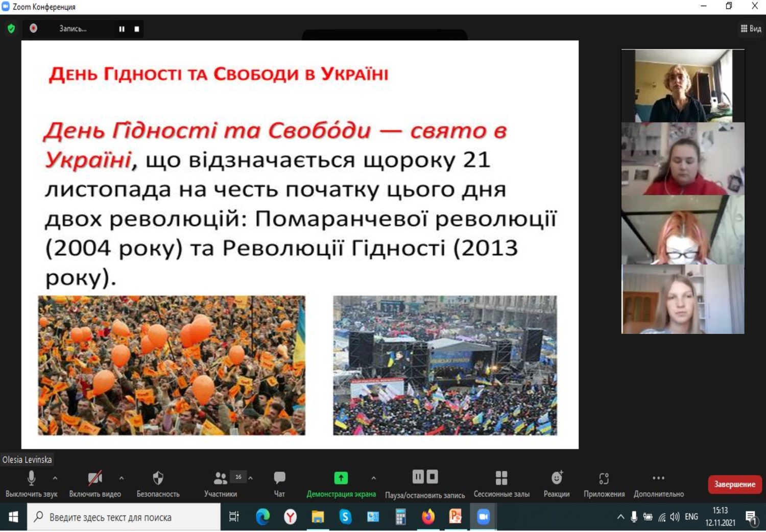The height and width of the screenshot is (532, 766).
Task: Open the Вид (View) menu
Action: click(751, 29)
